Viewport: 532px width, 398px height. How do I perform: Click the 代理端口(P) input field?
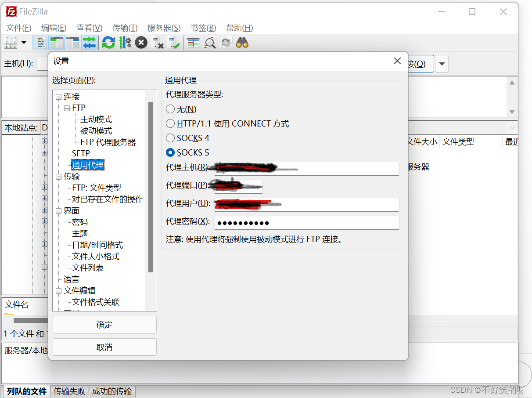tap(238, 186)
